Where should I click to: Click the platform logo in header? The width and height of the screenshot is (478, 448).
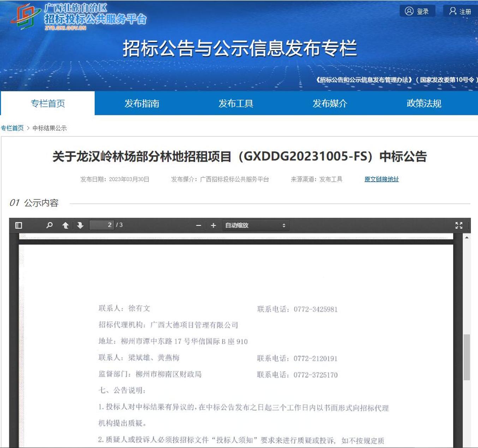[x=25, y=17]
